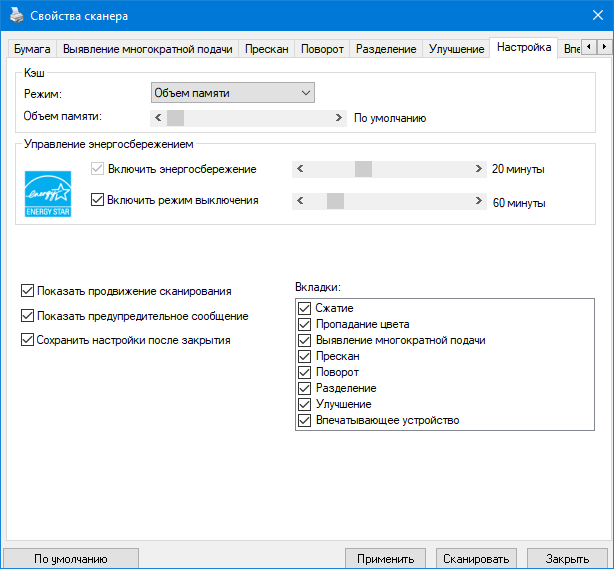
Task: Click the energy saving time slider thumb
Action: (363, 169)
